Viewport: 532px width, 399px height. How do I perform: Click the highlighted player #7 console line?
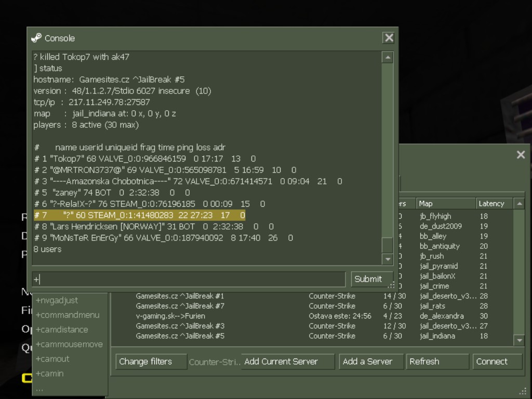coord(139,215)
